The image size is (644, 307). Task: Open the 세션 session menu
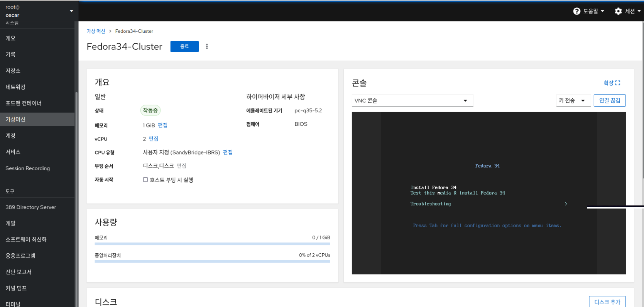tap(628, 11)
